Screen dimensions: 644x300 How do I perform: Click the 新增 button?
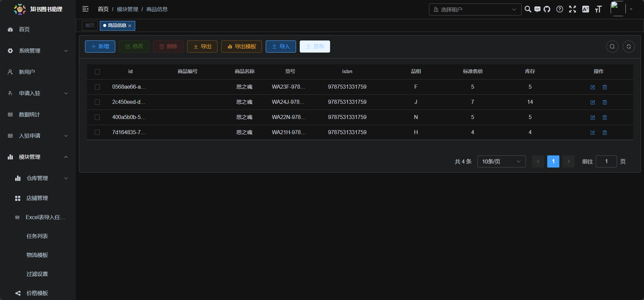tap(100, 47)
